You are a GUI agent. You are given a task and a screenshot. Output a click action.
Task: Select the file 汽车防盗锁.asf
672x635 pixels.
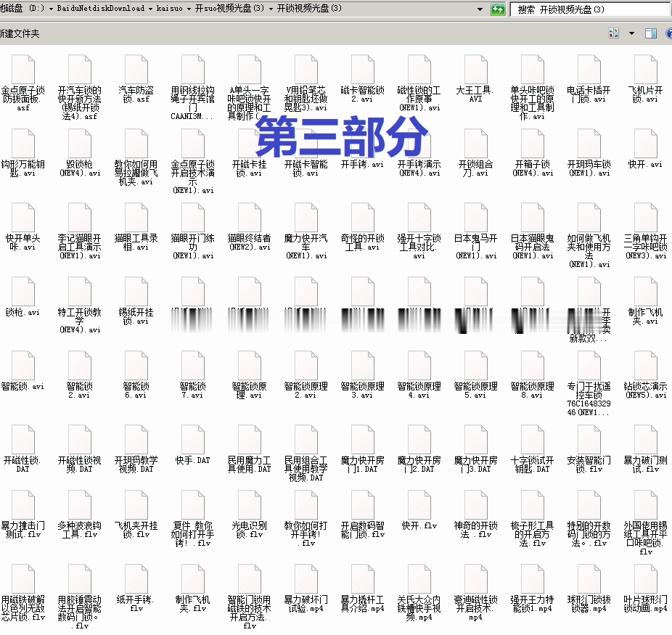click(136, 80)
